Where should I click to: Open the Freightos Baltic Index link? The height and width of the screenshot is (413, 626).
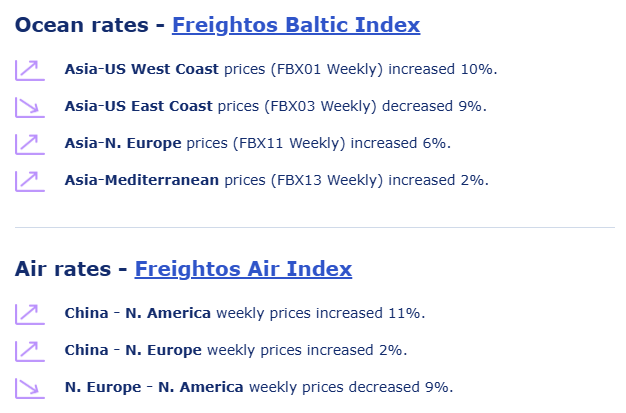(296, 25)
